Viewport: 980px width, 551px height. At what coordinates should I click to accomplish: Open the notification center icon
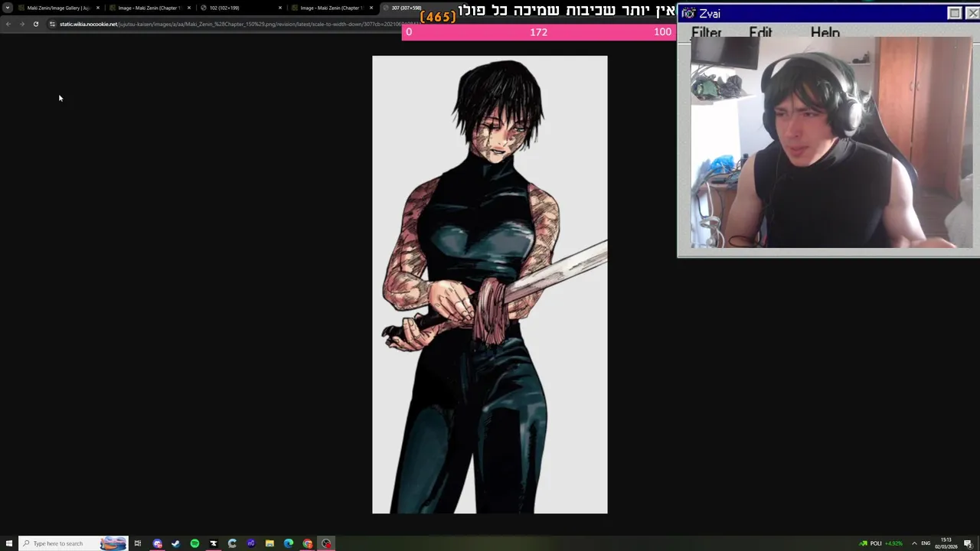(x=969, y=543)
